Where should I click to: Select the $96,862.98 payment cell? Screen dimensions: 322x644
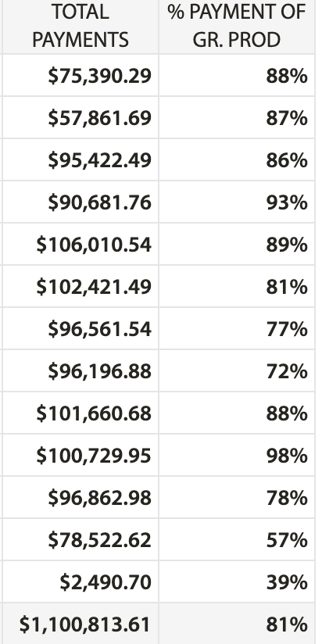coord(80,498)
